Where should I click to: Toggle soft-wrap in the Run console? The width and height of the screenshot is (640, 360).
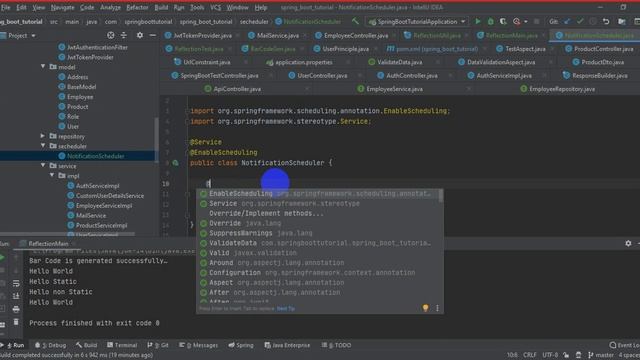click(x=16, y=283)
